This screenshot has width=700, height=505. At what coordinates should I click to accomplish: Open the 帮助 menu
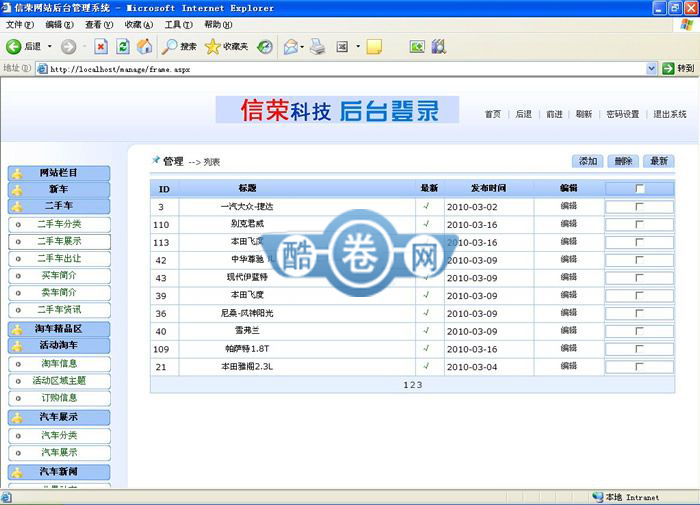(218, 25)
